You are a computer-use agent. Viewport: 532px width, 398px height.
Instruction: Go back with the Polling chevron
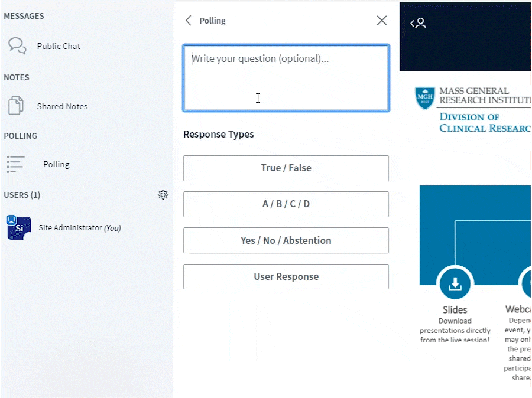189,21
